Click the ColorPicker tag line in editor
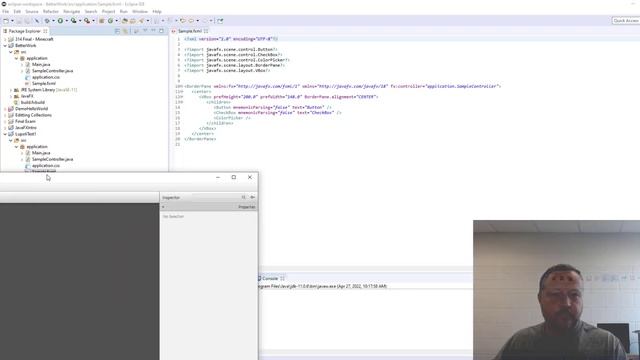640x360 pixels. [232, 118]
